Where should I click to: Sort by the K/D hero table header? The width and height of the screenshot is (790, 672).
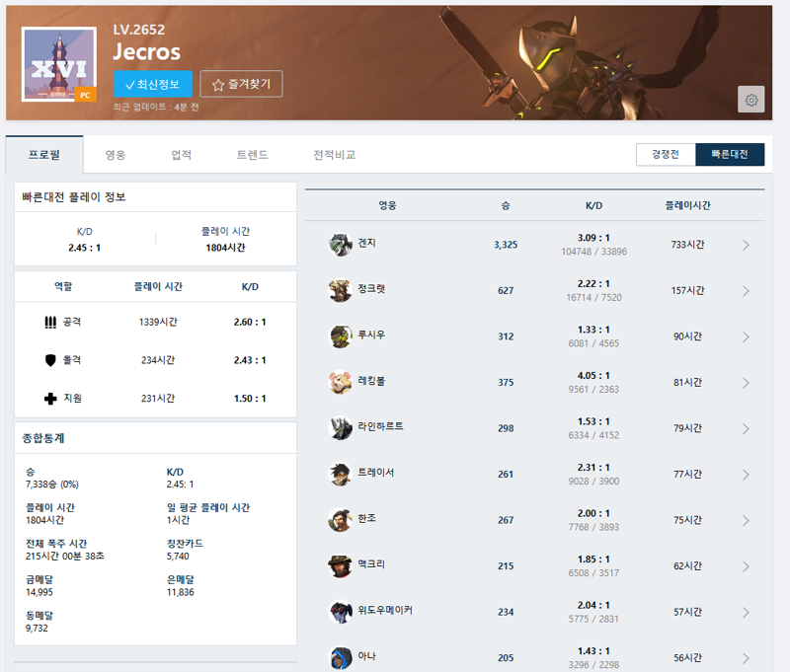pos(594,205)
